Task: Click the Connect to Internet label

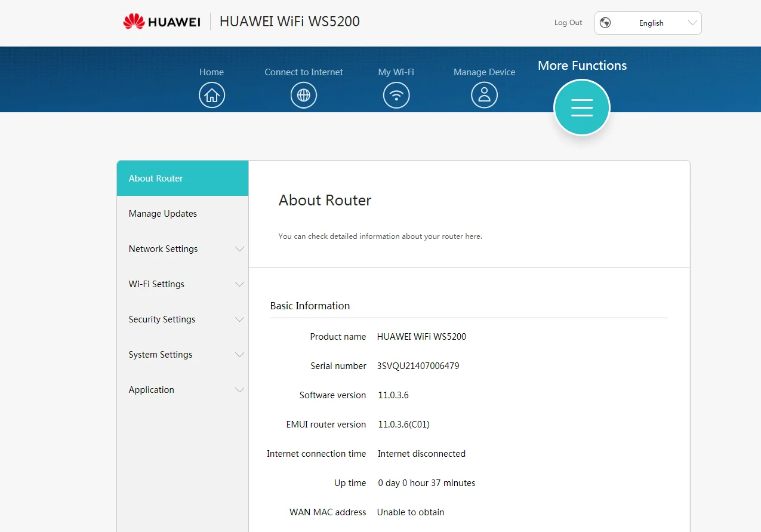Action: (x=304, y=72)
